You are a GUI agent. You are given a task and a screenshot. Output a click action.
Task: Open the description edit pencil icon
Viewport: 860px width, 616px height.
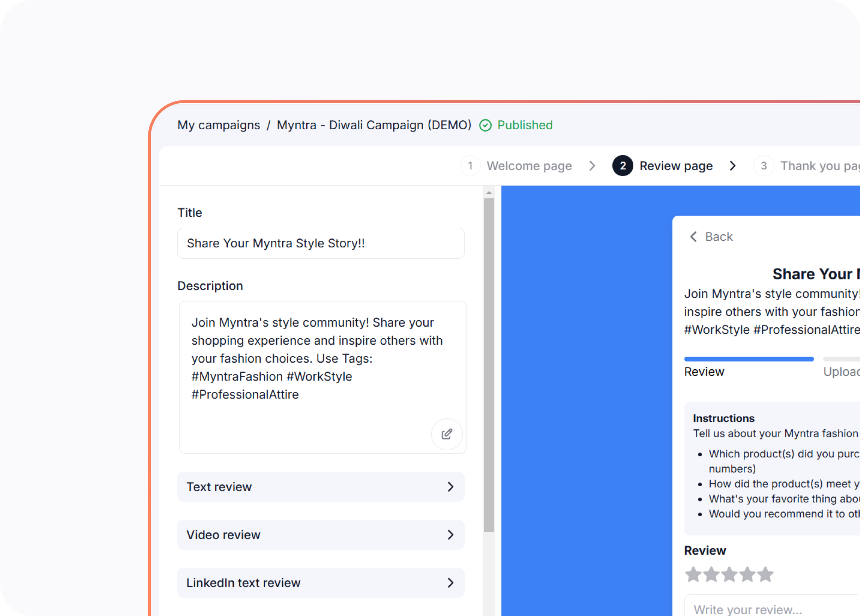447,434
